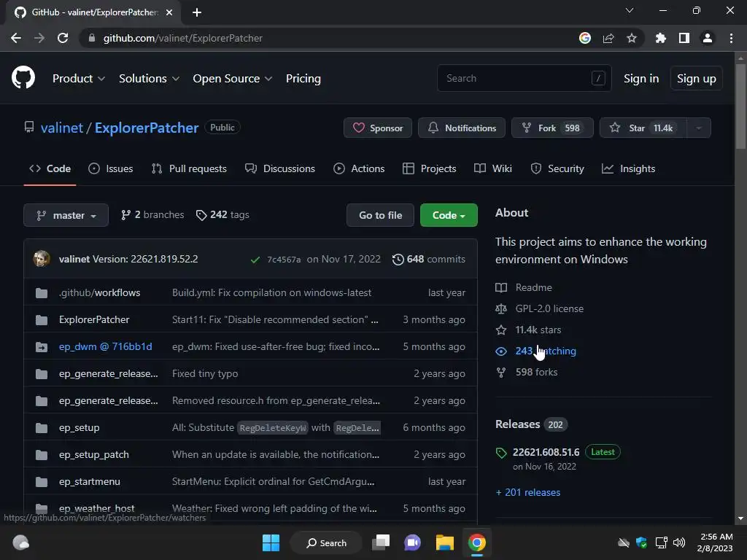Open the ep_dwm @ 716bb1d submodule
The height and width of the screenshot is (560, 747).
click(106, 346)
